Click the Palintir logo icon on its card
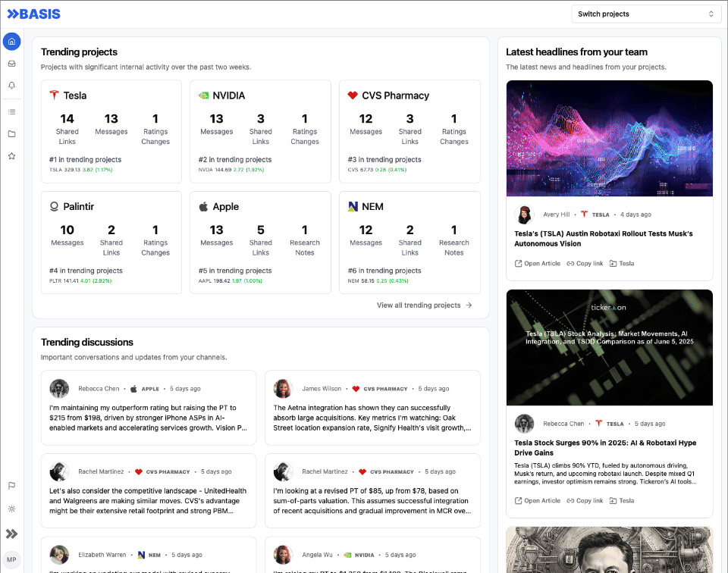 point(55,206)
